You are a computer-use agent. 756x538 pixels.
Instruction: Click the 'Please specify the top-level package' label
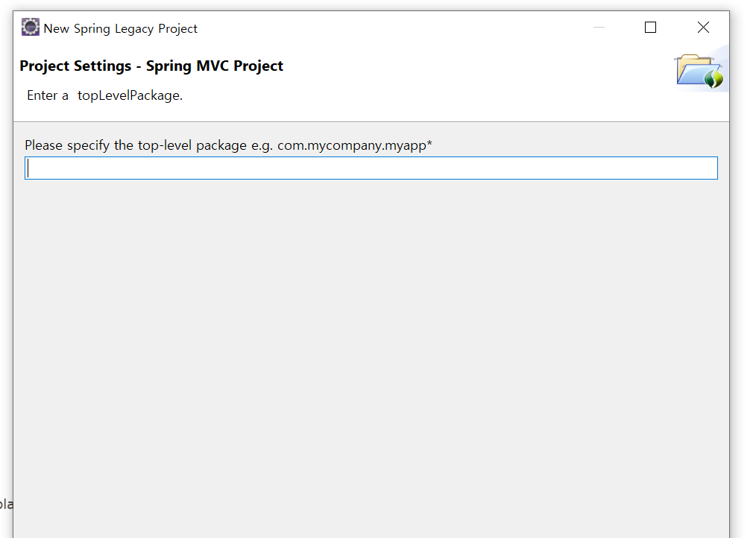click(229, 145)
